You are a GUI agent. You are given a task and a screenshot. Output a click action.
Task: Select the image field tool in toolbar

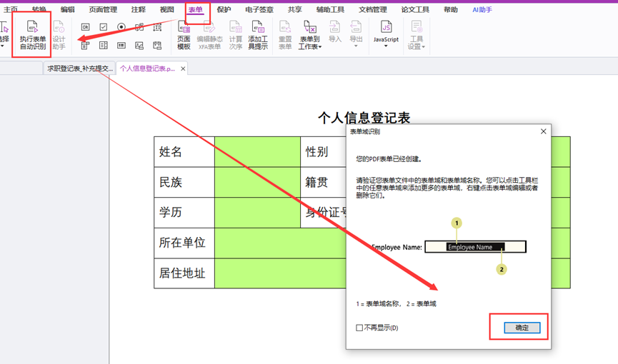(x=139, y=46)
